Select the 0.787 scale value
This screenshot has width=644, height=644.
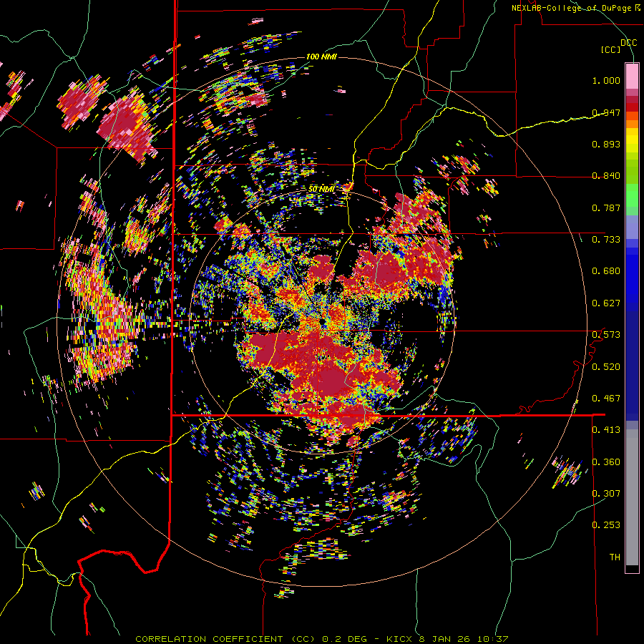(x=606, y=208)
